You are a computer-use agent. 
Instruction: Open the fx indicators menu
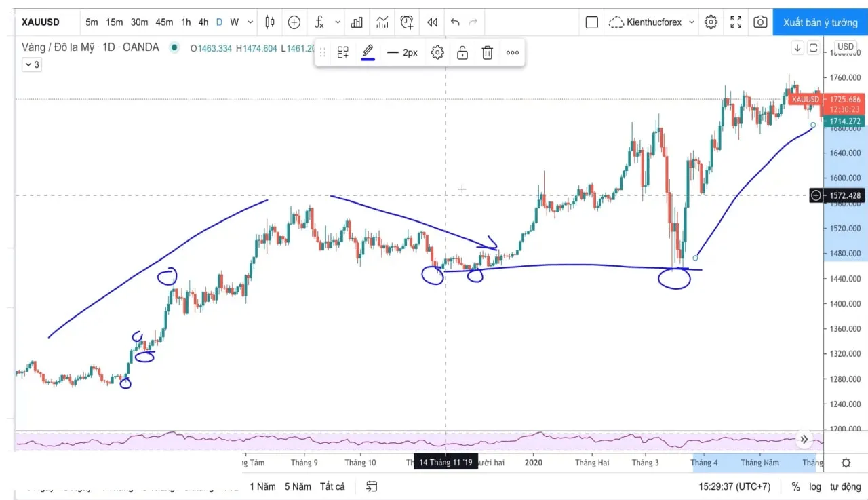(x=319, y=22)
